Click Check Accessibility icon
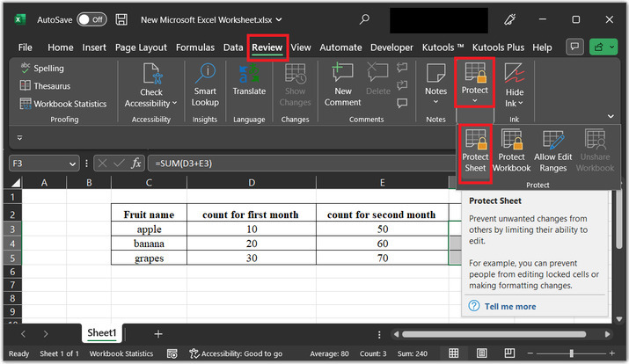629x364 pixels. click(151, 74)
